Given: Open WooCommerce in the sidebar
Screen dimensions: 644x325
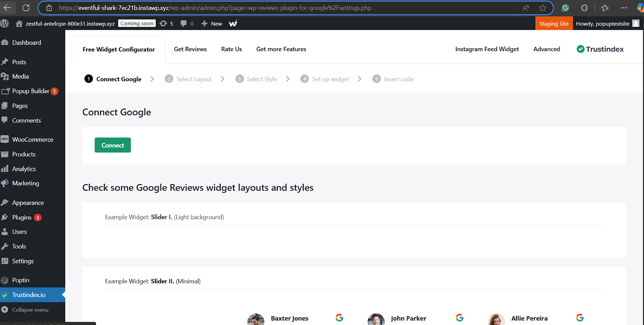Looking at the screenshot, I should 33,140.
